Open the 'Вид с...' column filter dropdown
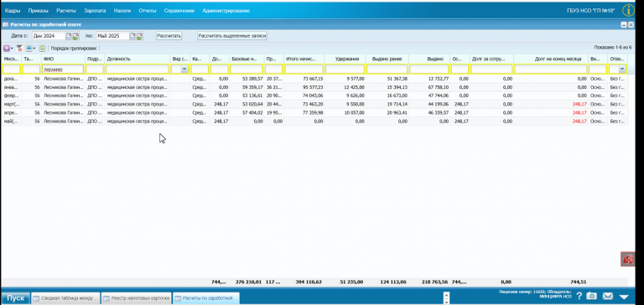Viewport: 644px width, 305px height. pos(184,69)
